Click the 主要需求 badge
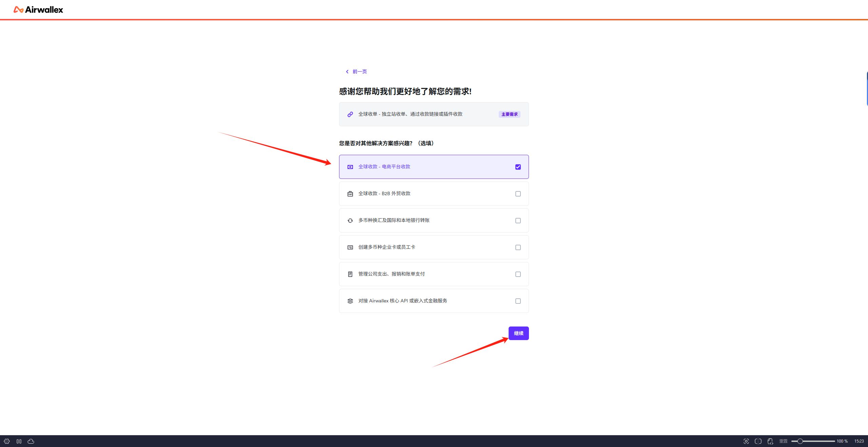This screenshot has width=868, height=447. (509, 114)
